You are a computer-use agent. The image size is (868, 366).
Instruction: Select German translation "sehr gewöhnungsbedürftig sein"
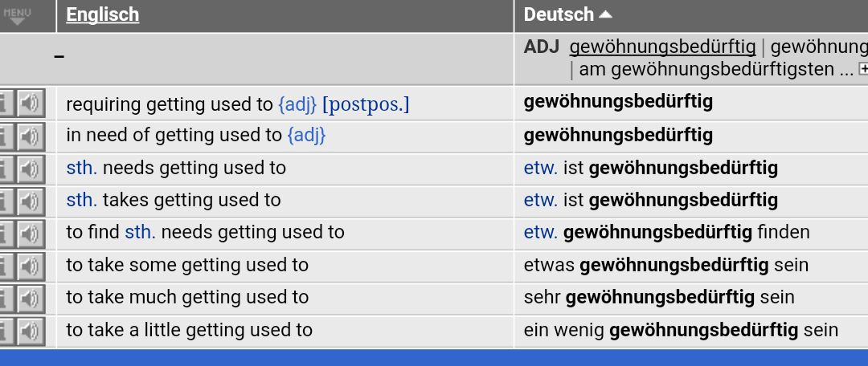[x=659, y=298]
